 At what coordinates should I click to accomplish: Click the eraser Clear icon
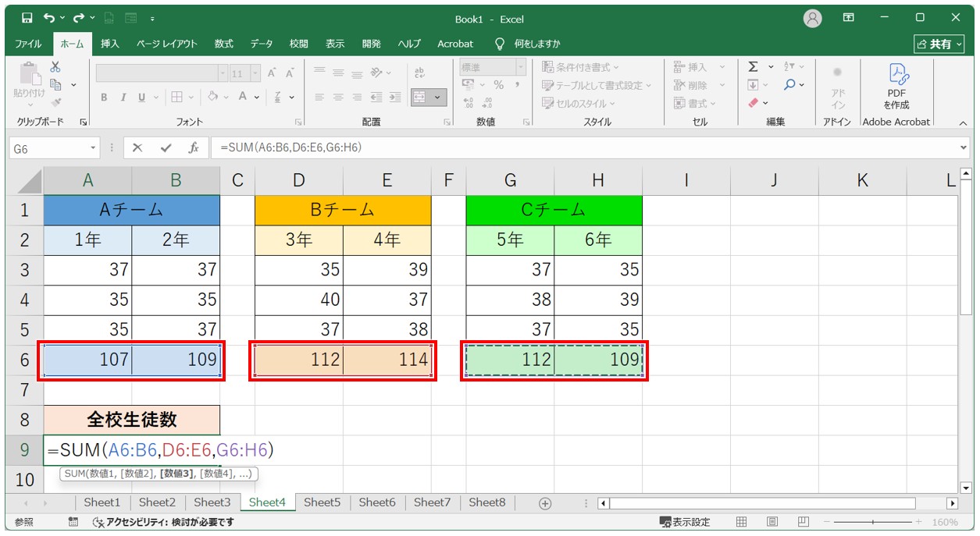tap(753, 102)
